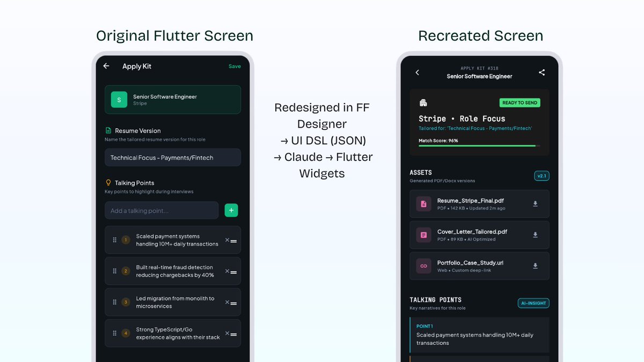Click 'Tailored for: Technical Focus' link text
Image resolution: width=644 pixels, height=362 pixels.
coord(475,128)
